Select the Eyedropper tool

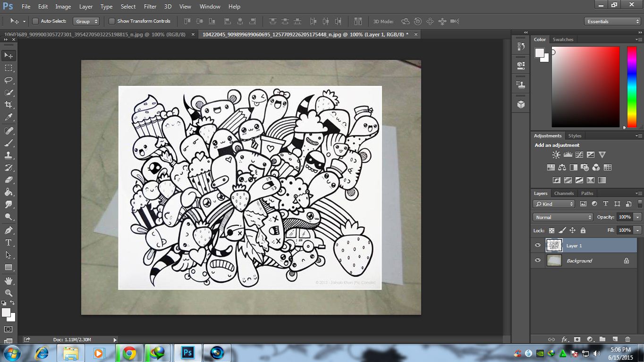(x=8, y=117)
